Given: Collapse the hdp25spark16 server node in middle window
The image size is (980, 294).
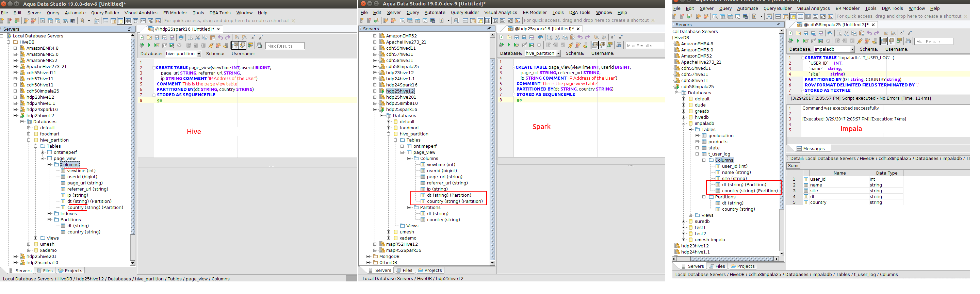Looking at the screenshot, I should (x=375, y=110).
